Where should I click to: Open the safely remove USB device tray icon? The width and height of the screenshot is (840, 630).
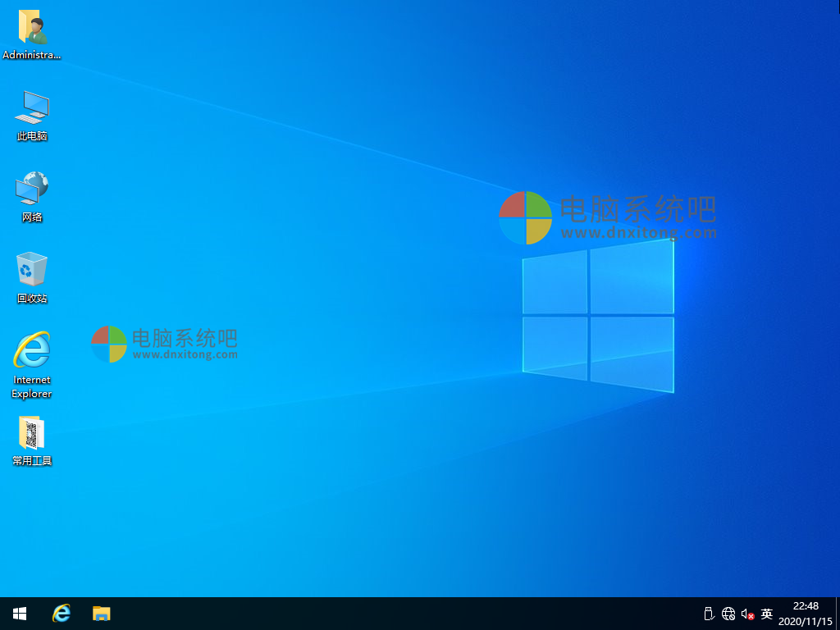coord(707,613)
